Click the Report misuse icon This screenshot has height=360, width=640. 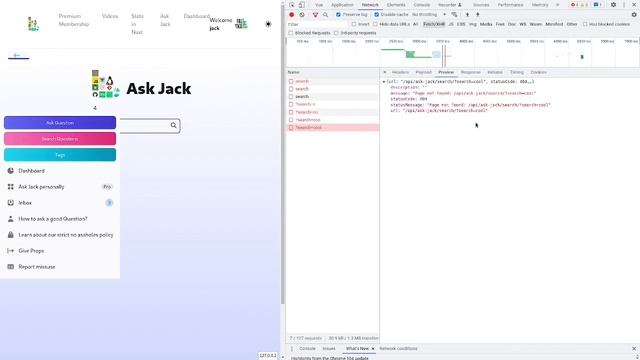click(11, 267)
